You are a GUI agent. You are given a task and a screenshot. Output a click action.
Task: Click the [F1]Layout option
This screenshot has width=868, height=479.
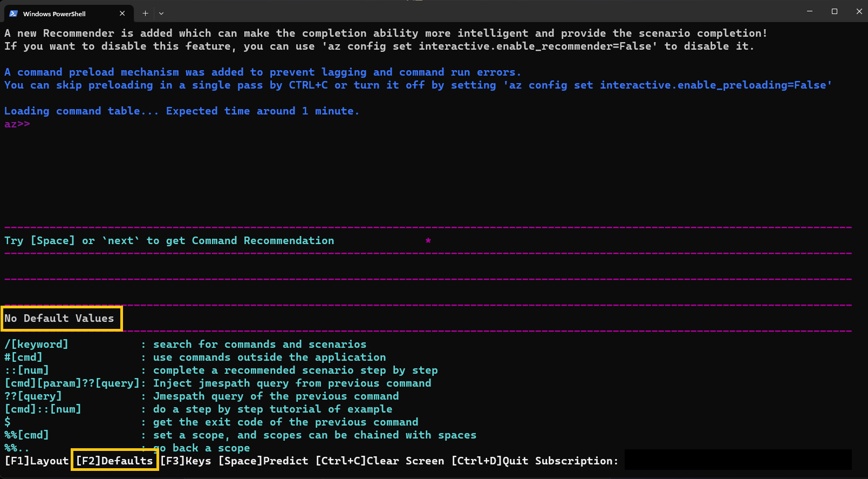(37, 461)
